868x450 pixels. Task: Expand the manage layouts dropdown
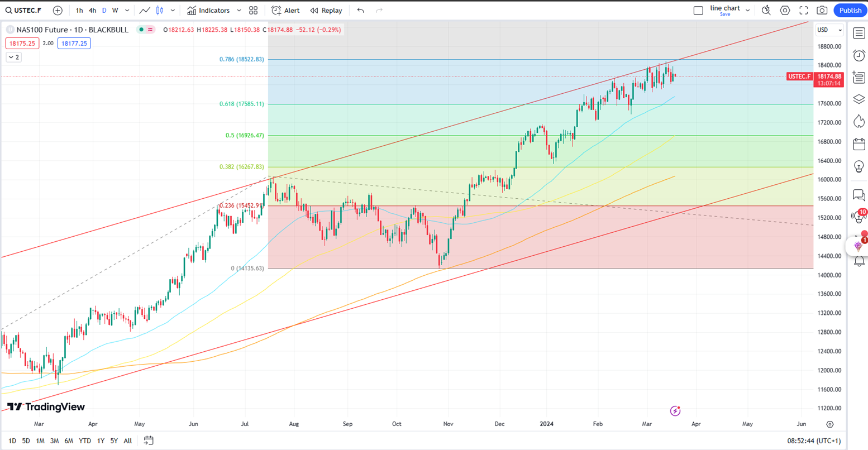click(748, 11)
